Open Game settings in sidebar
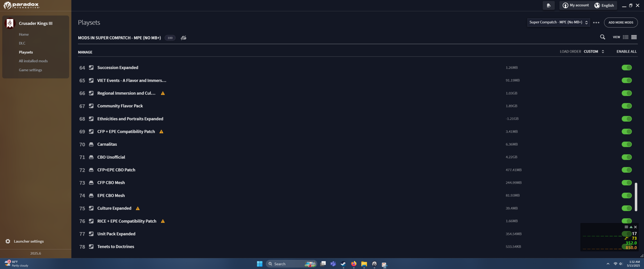 point(31,70)
